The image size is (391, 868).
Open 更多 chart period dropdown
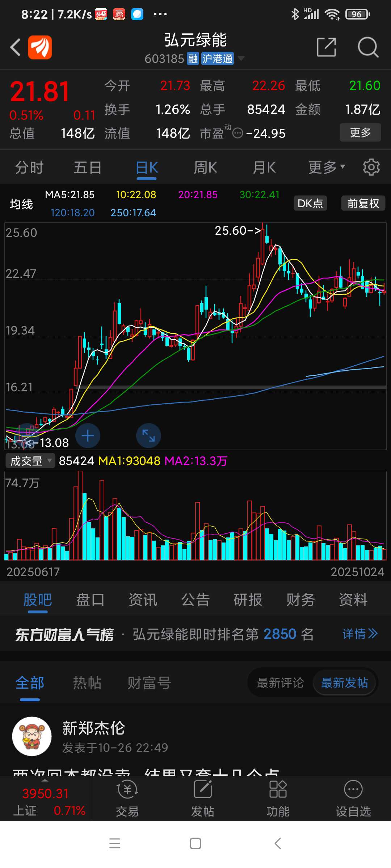(327, 167)
